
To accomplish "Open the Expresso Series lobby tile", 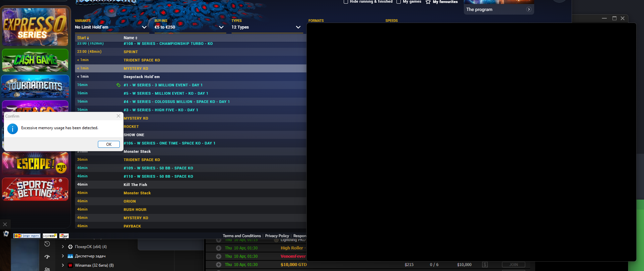I will tap(35, 27).
